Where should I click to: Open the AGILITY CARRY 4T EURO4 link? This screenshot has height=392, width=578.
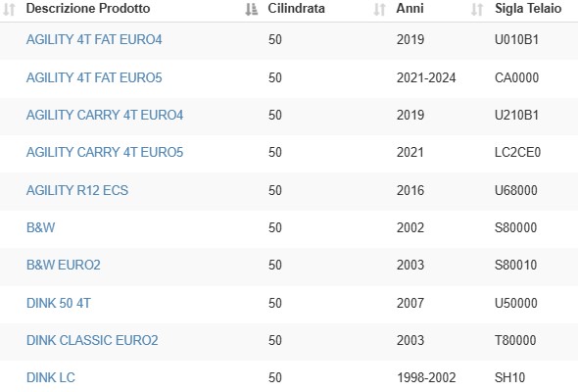(105, 115)
